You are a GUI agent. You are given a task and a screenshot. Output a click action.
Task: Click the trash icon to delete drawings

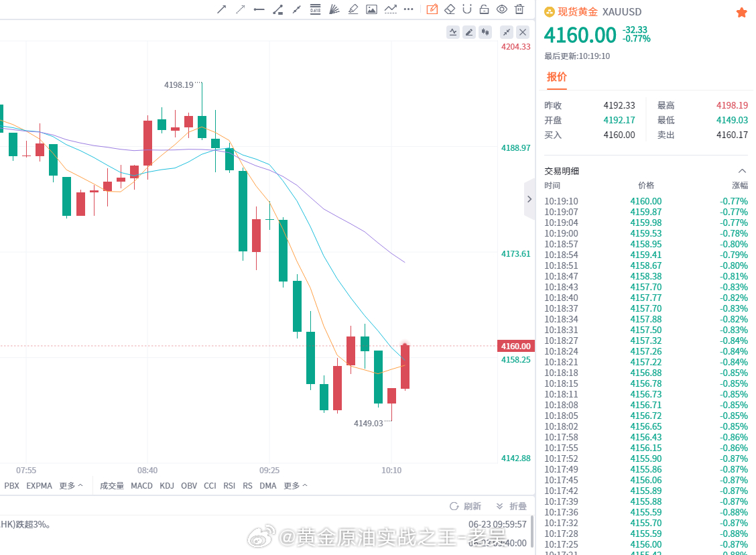pos(519,9)
